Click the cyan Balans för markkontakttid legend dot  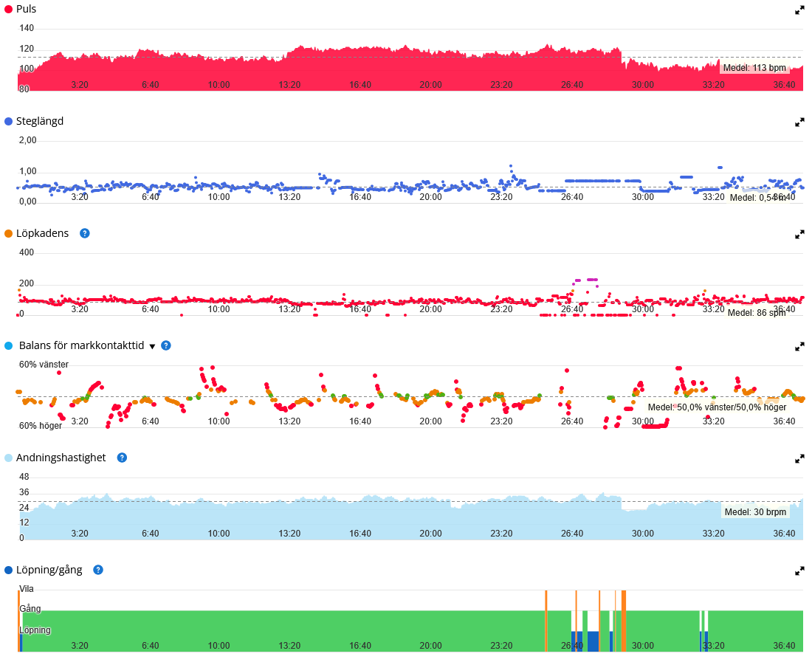[8, 345]
